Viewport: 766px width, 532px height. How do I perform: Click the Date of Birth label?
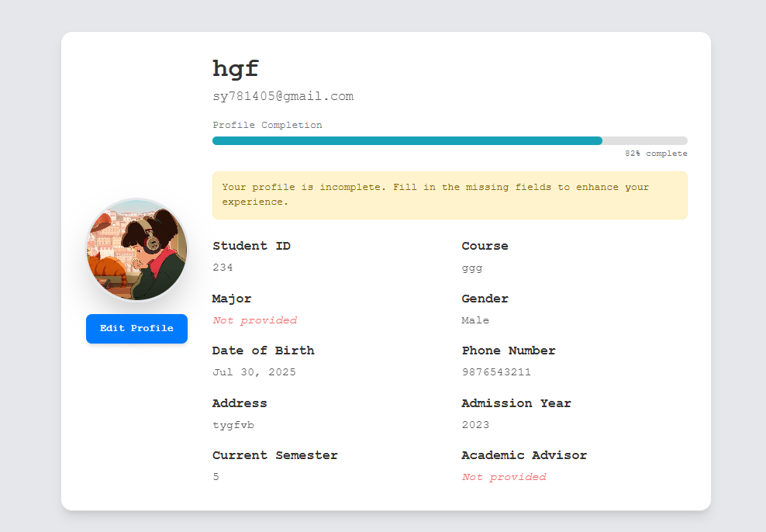(x=263, y=351)
